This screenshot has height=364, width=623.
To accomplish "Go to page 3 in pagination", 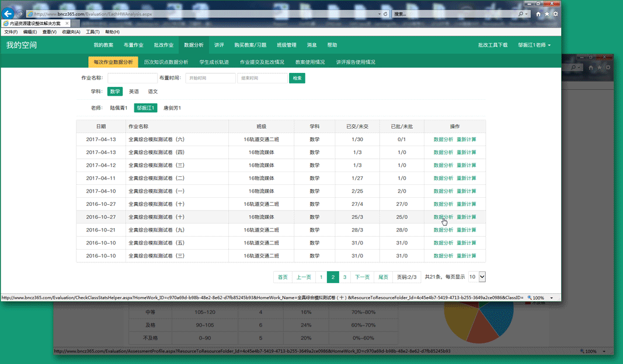I will tap(345, 277).
